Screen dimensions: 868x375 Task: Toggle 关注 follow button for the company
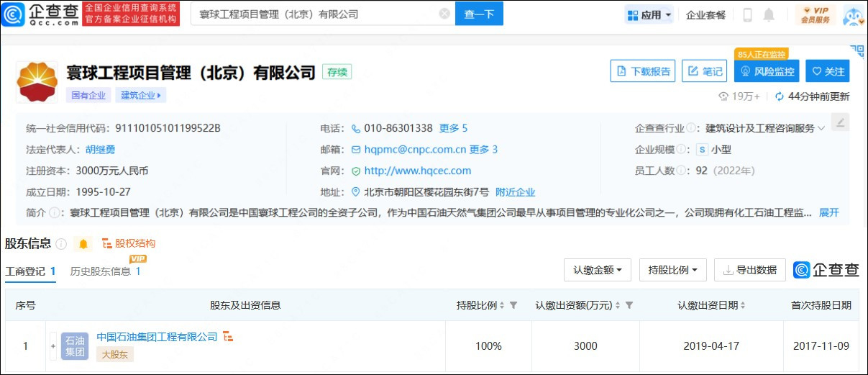click(x=828, y=71)
